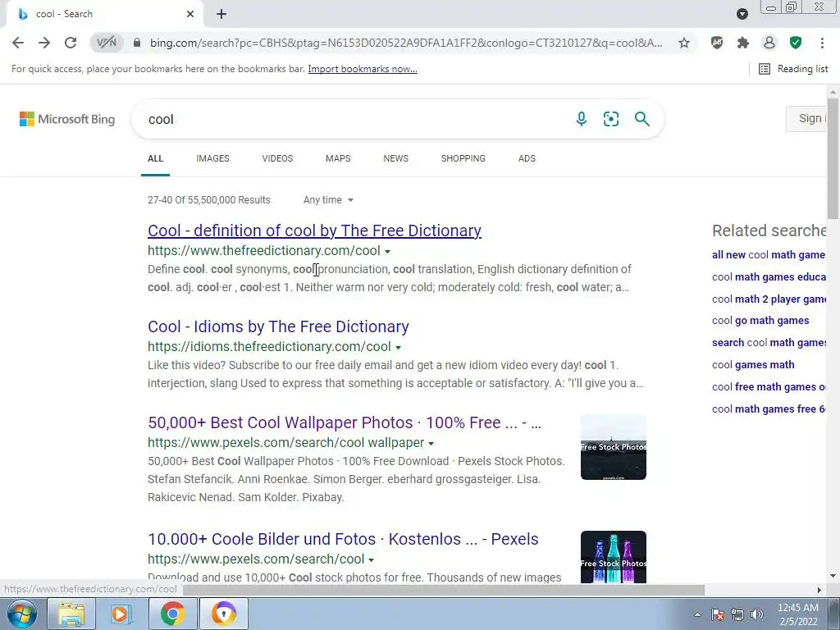The width and height of the screenshot is (840, 630).
Task: Open Action Center flag in tray
Action: 718,614
